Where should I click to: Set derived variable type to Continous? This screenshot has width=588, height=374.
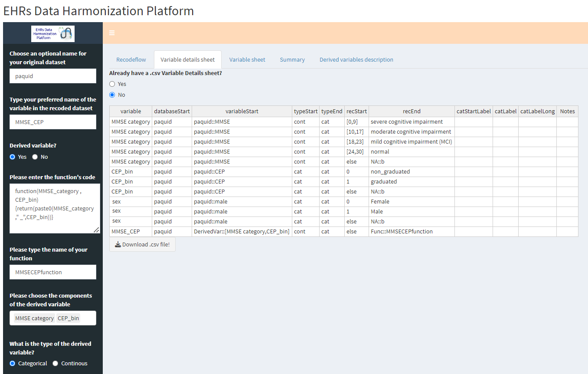pyautogui.click(x=56, y=364)
